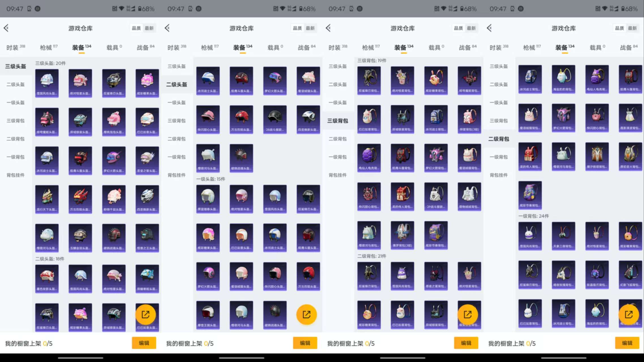Tap the 一级头盔: 15件 section header

(211, 179)
